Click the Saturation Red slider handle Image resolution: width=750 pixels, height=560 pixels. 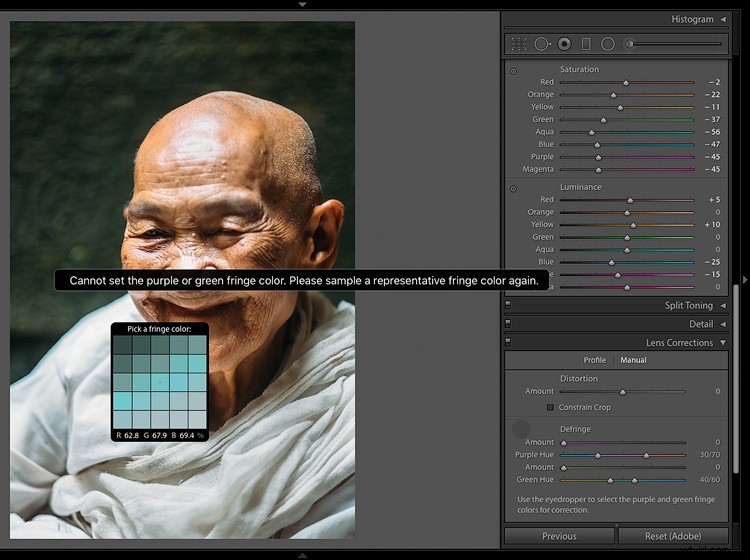pos(626,83)
